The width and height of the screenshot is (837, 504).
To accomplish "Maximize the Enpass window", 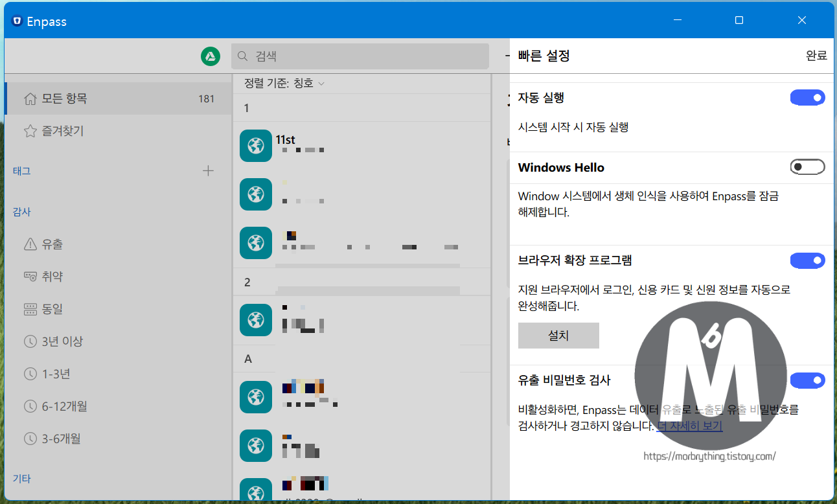I will point(739,21).
